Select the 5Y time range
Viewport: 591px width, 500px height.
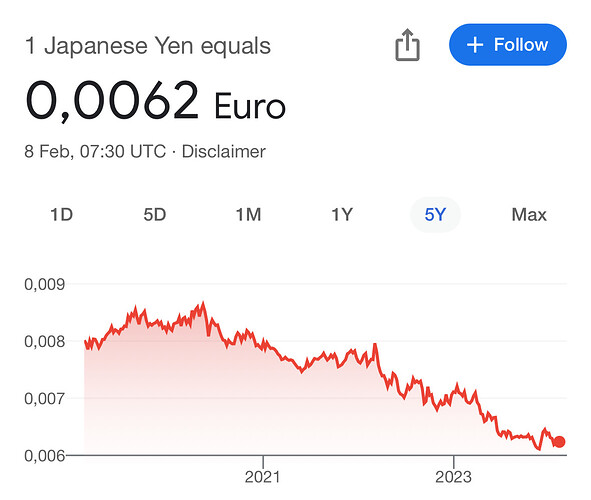(x=435, y=215)
